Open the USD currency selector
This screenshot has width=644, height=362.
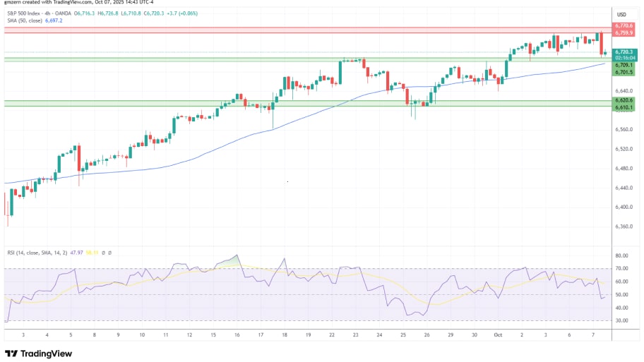point(621,14)
